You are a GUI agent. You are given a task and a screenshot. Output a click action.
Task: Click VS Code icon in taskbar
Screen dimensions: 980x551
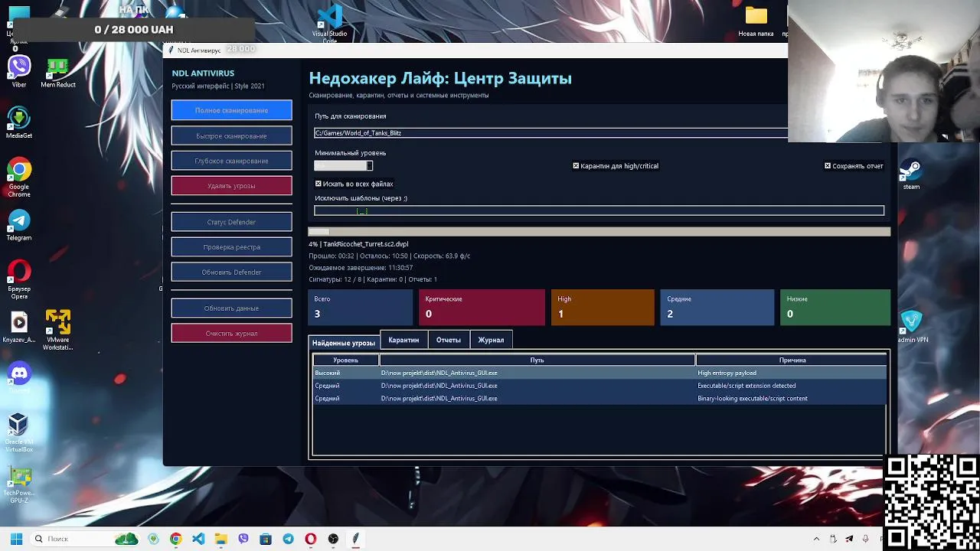198,539
